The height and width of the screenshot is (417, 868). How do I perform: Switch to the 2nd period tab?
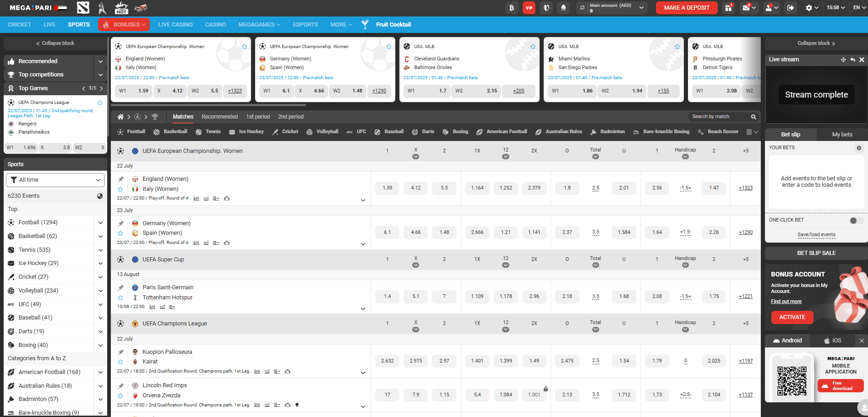coord(291,117)
